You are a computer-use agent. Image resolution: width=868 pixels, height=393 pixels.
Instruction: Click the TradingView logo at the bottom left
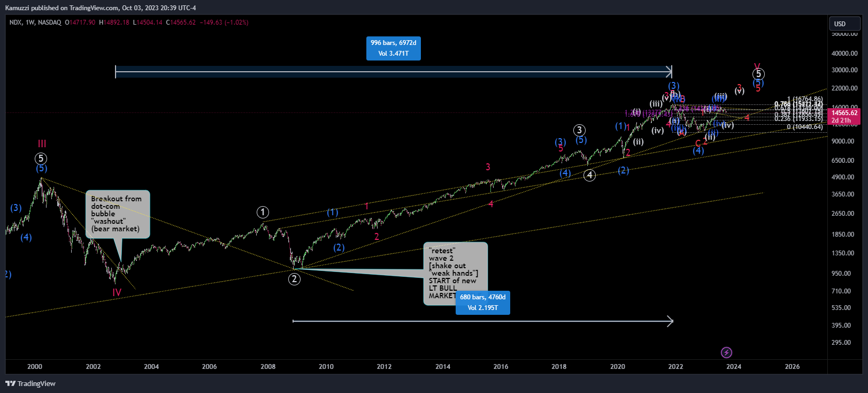click(x=30, y=383)
